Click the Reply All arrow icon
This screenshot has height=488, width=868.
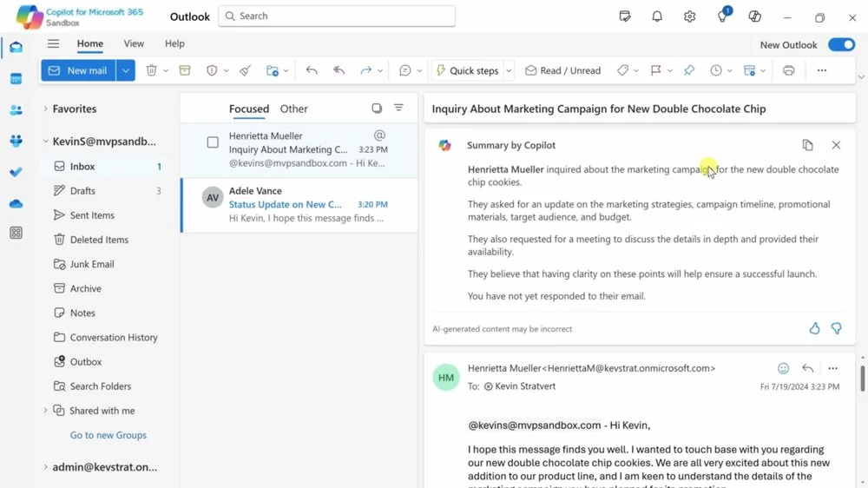click(339, 70)
